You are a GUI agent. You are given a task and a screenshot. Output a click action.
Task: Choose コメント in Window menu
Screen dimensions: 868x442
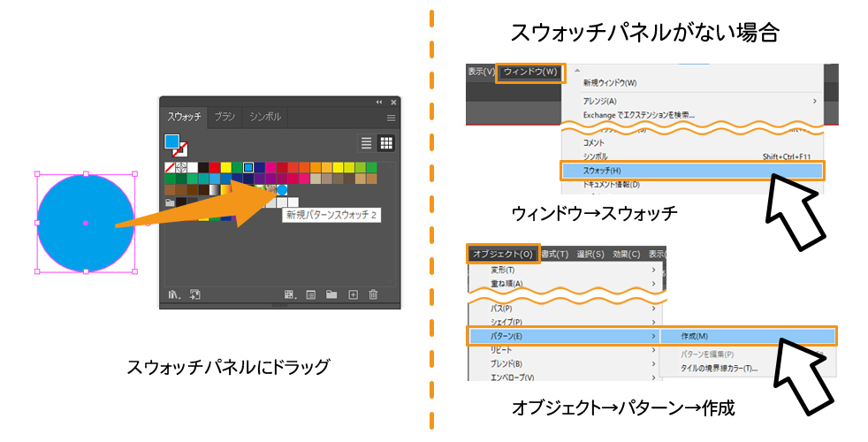coord(693,143)
